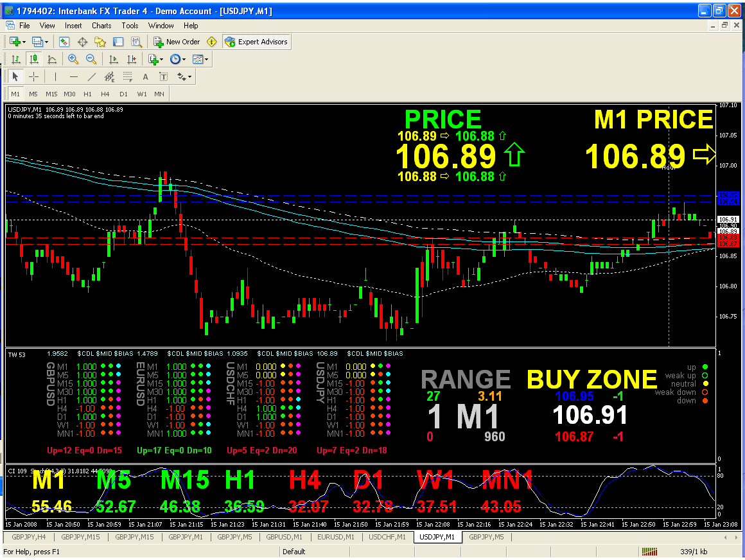745x560 pixels.
Task: Enable the Auto Scroll chart option
Action: click(x=113, y=59)
